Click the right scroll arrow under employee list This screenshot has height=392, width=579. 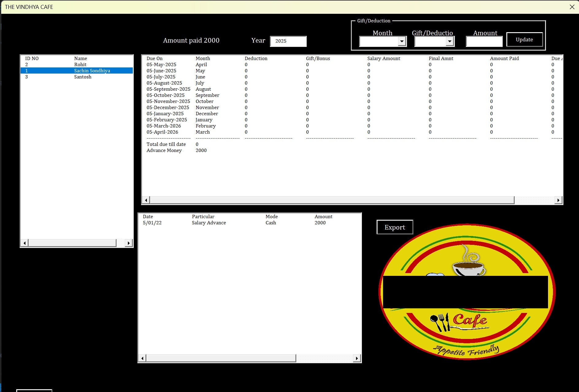(128, 243)
